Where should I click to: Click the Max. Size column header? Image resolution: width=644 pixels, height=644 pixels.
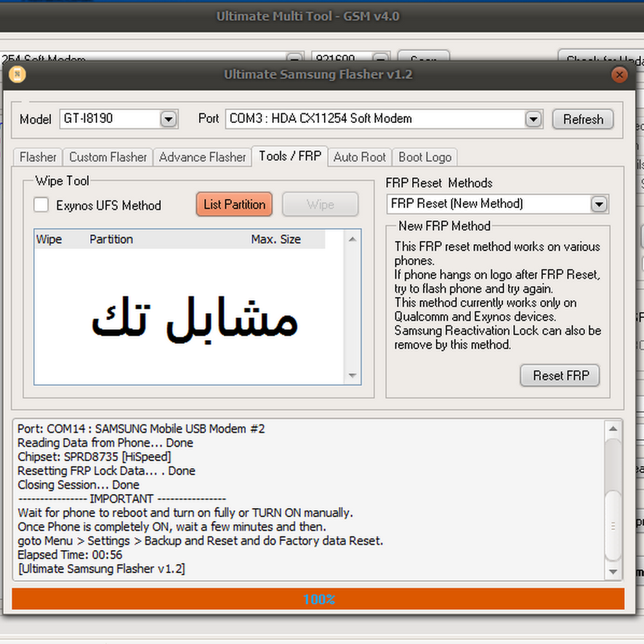276,239
